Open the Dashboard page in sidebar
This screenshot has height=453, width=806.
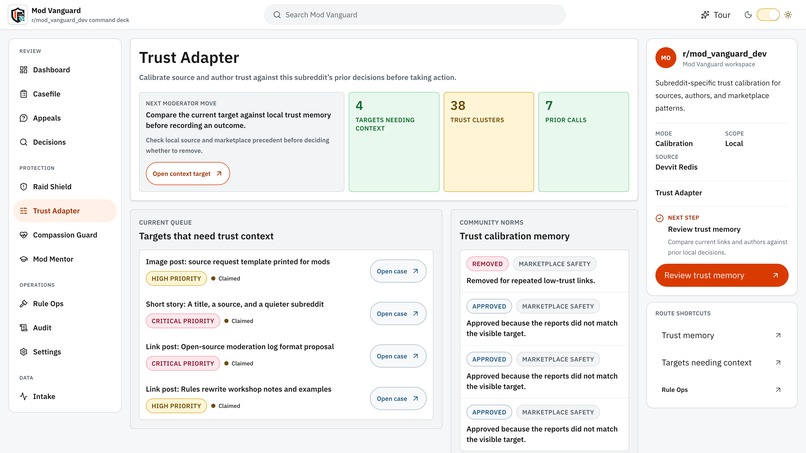65,70
